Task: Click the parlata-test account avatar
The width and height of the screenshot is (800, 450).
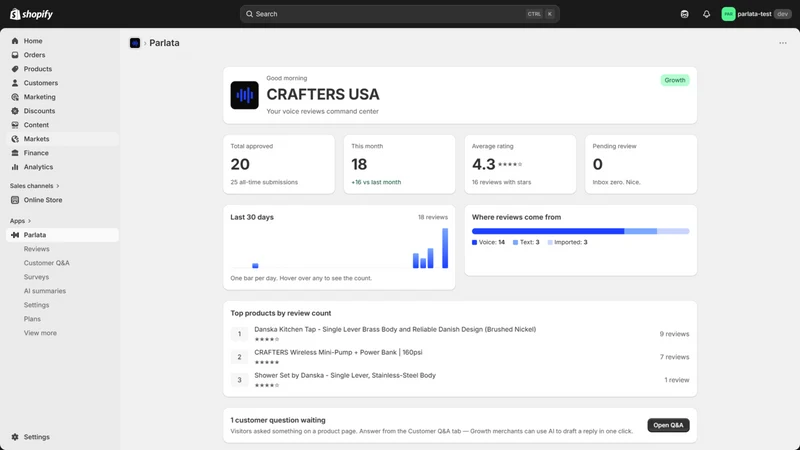Action: pos(728,14)
